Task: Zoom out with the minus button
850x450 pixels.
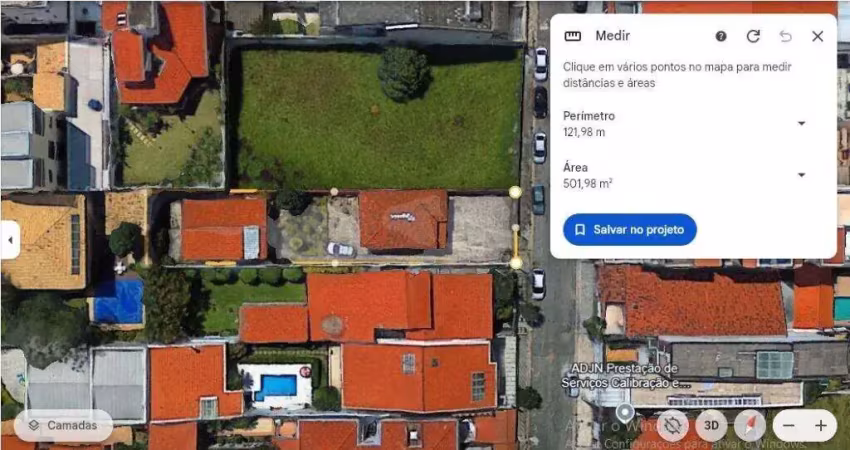Action: click(x=788, y=425)
